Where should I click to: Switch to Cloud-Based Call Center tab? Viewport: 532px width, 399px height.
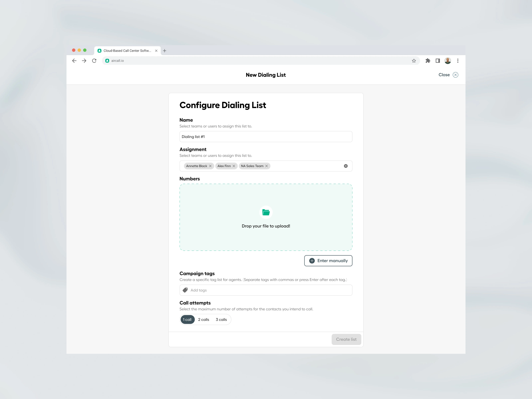(x=127, y=51)
